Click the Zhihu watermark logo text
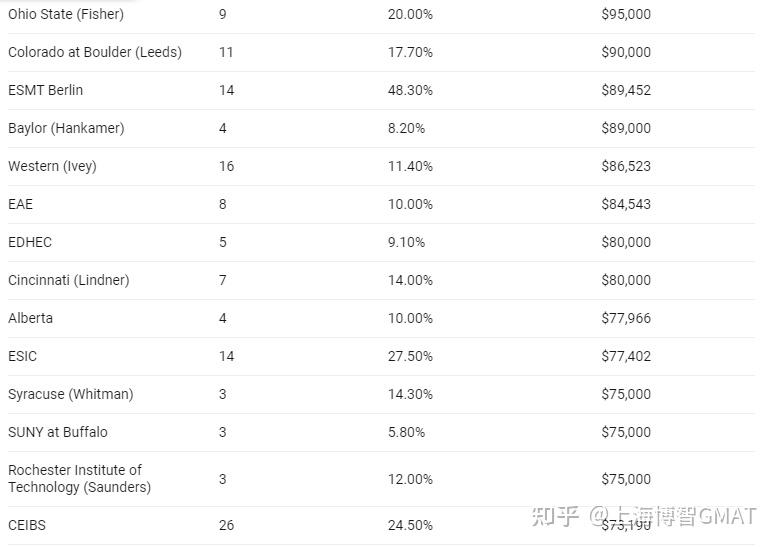 click(x=556, y=516)
